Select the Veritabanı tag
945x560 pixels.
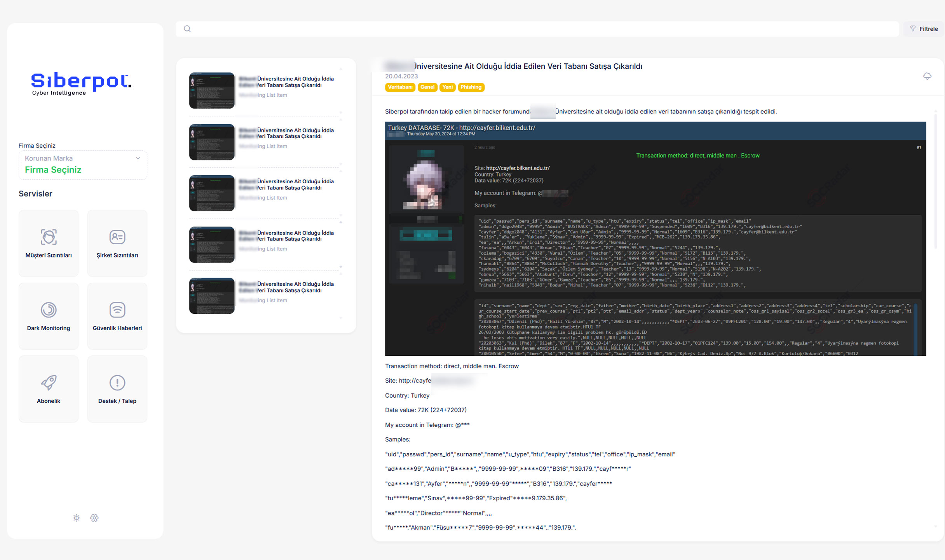click(x=400, y=87)
